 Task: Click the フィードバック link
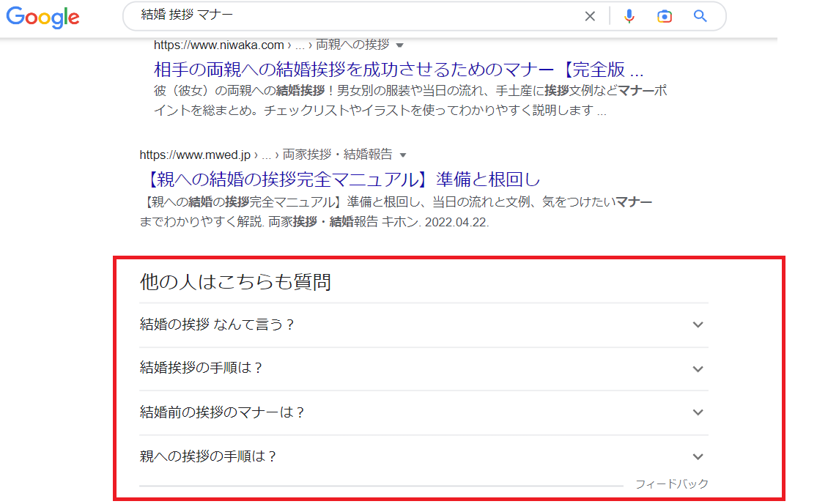(671, 483)
